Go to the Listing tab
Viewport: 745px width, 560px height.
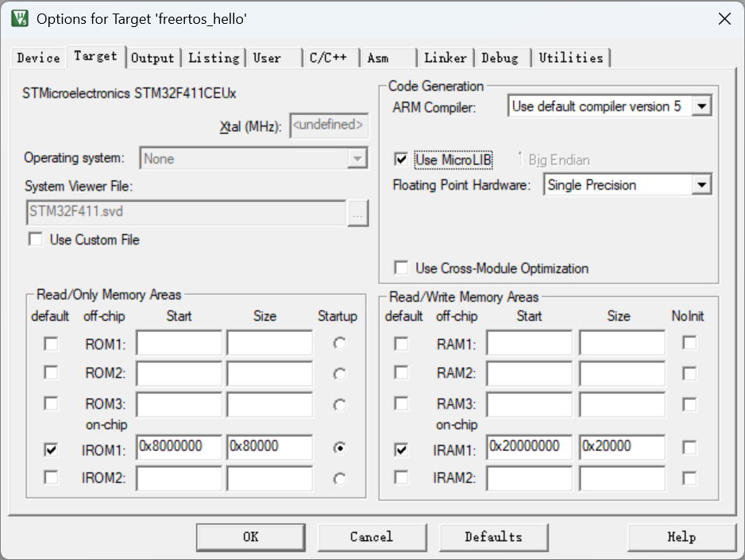coord(214,58)
